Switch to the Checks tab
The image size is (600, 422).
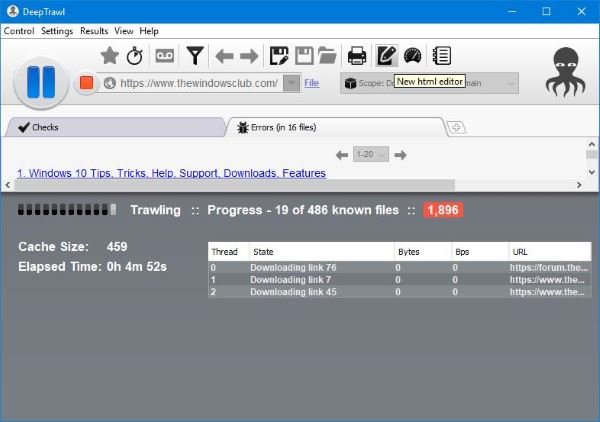click(115, 127)
